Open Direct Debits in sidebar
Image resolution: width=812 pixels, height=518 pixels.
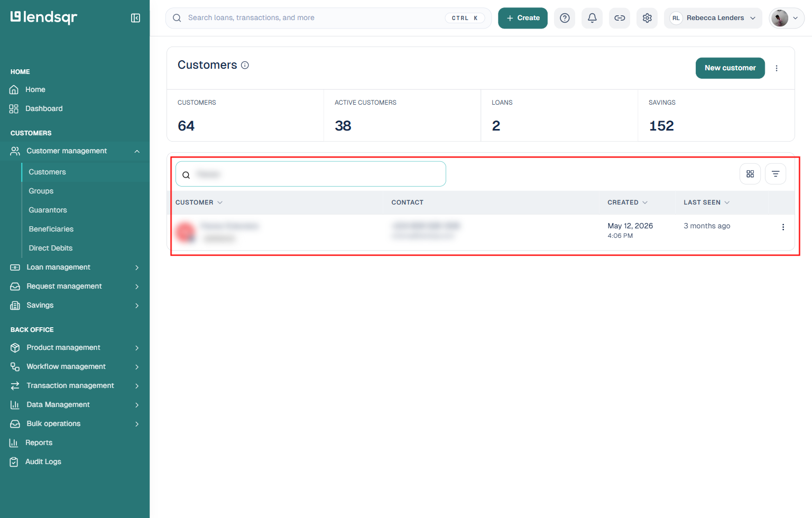[x=50, y=248]
